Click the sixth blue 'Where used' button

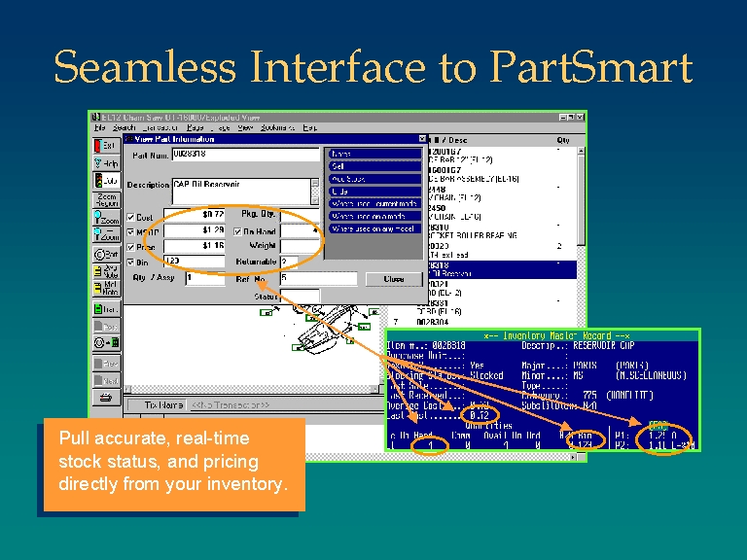[374, 216]
